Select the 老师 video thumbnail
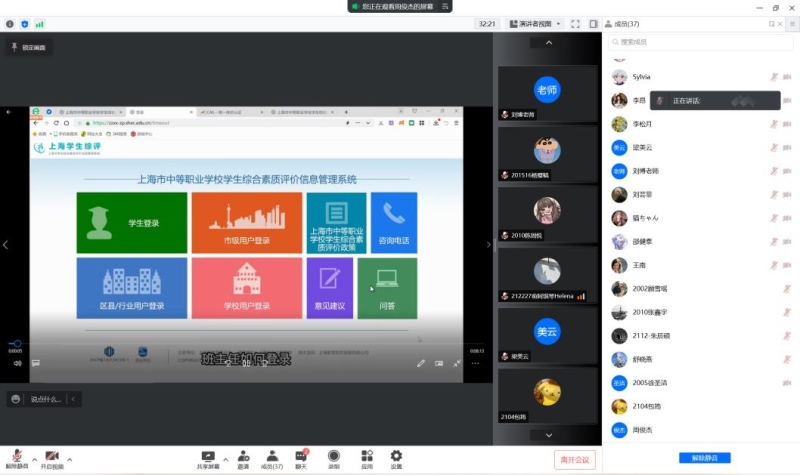800x475 pixels. 547,93
